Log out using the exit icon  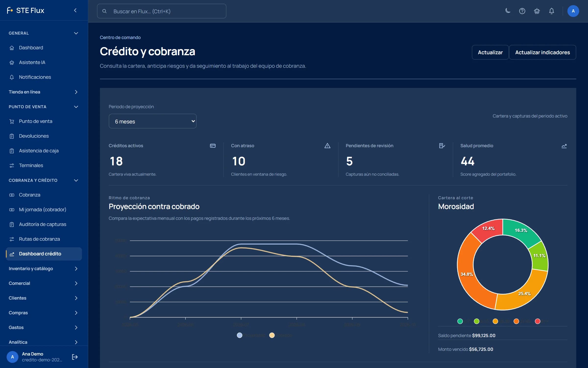pos(75,357)
